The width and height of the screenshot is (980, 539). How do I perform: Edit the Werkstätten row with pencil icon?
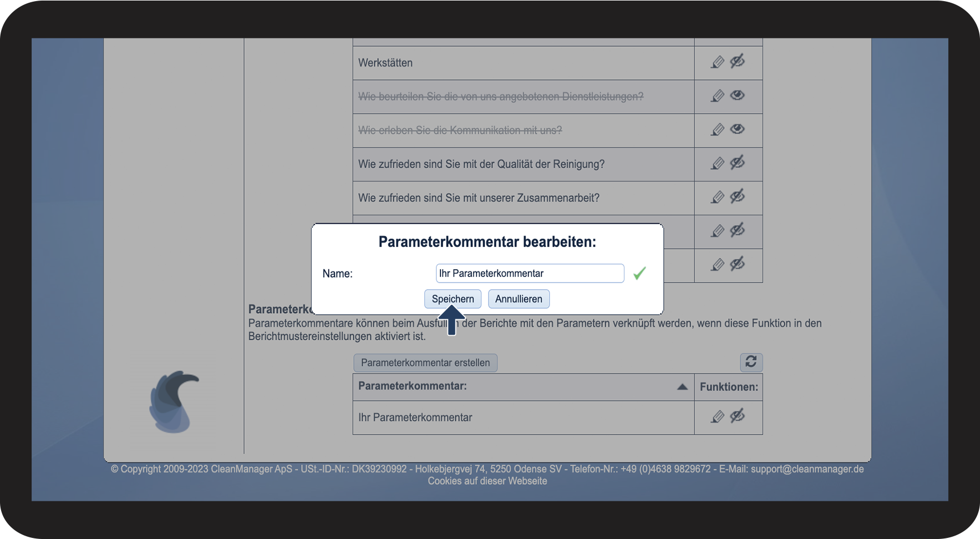coord(718,62)
